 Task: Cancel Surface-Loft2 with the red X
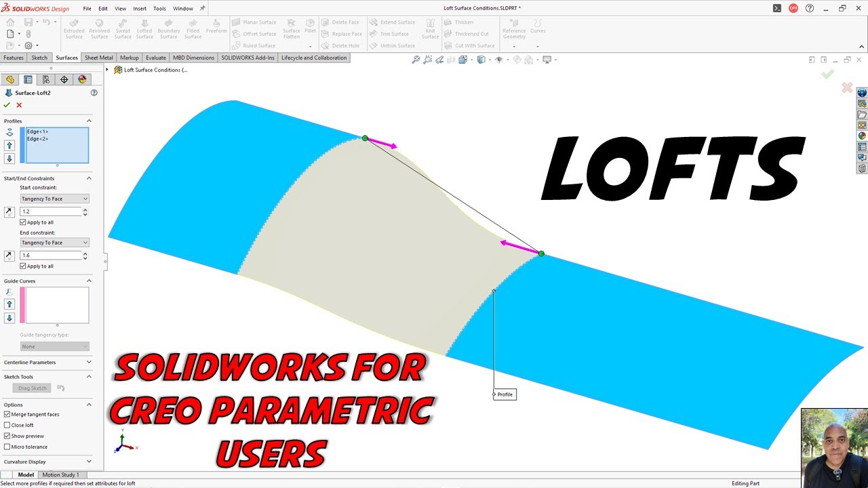pyautogui.click(x=19, y=105)
